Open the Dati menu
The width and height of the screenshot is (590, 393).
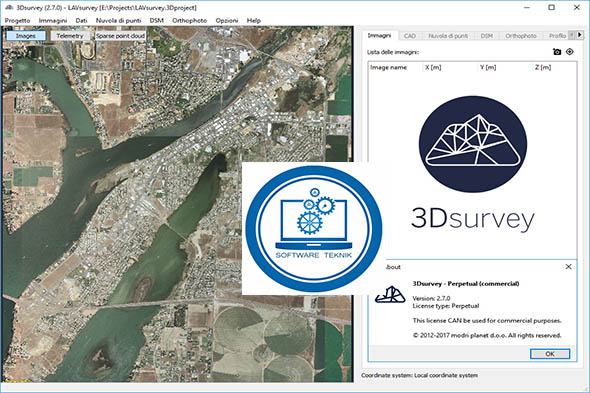[81, 20]
